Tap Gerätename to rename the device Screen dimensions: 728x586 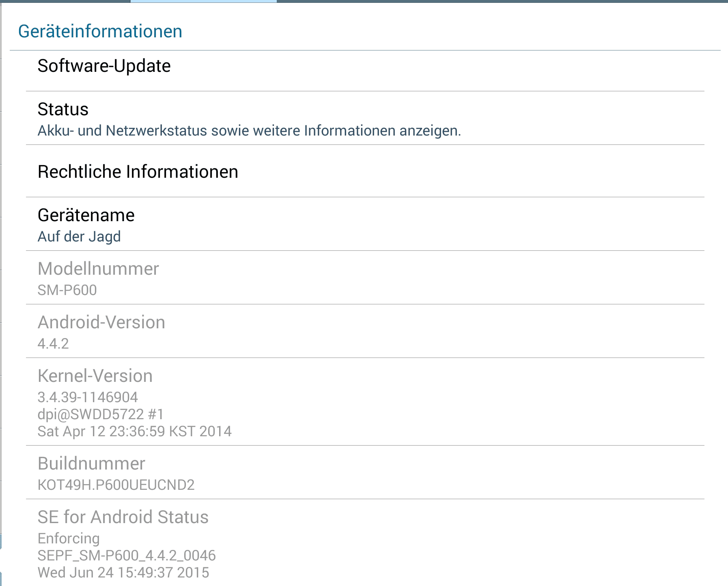[x=365, y=224]
